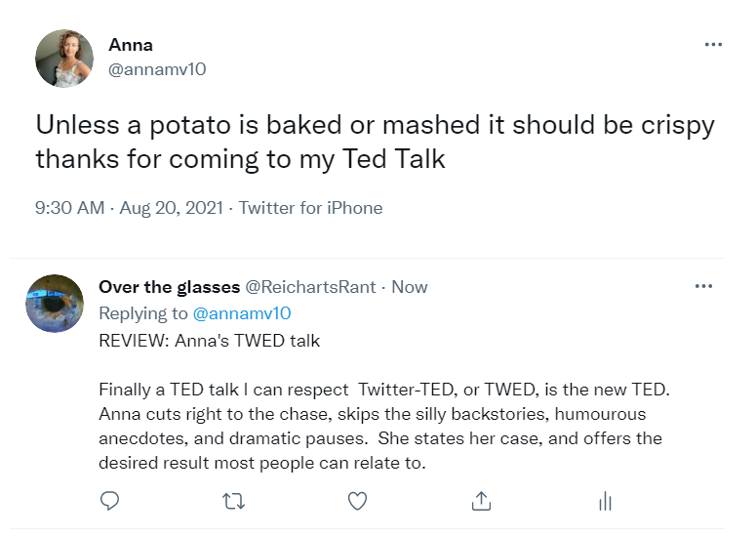
Task: Retweet the Over the glasses reply
Action: point(234,501)
